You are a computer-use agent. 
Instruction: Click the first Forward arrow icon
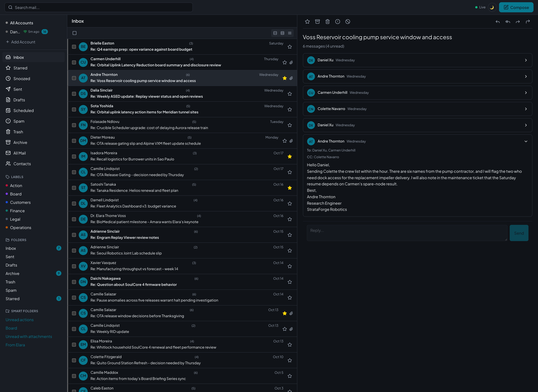coord(518,21)
